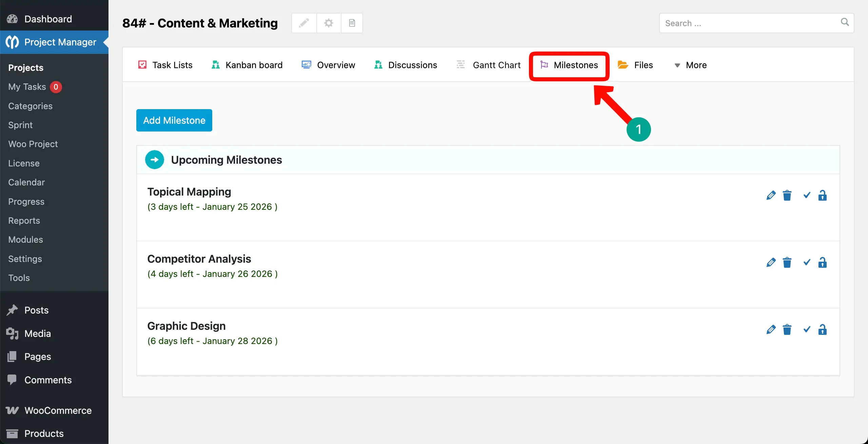Open the Gantt Chart tab
Viewport: 868px width, 444px height.
pyautogui.click(x=488, y=65)
